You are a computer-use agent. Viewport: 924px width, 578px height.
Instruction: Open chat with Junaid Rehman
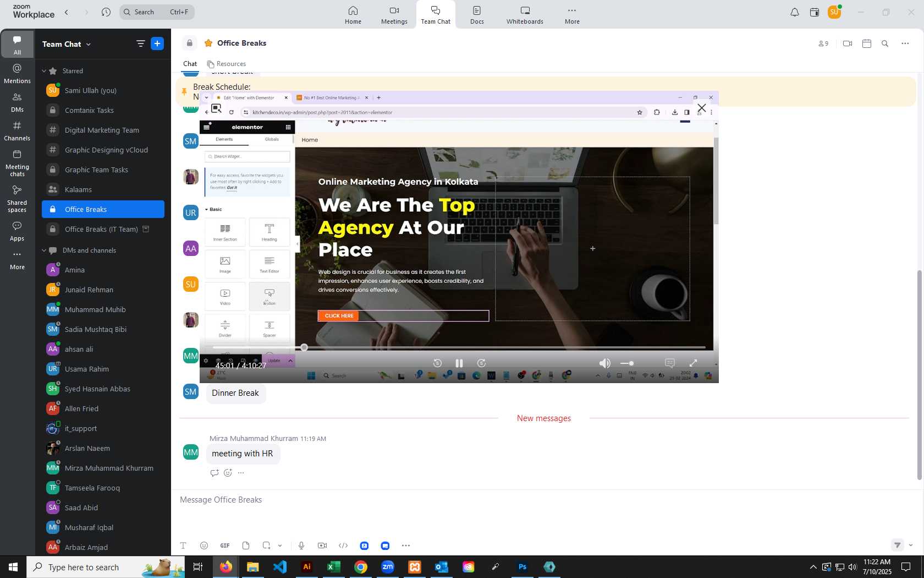103,290
